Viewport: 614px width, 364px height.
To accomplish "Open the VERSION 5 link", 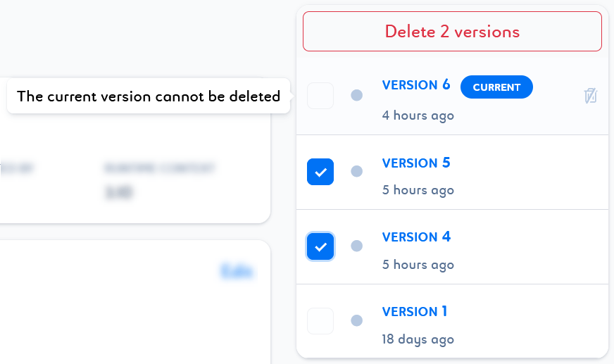I will 416,163.
